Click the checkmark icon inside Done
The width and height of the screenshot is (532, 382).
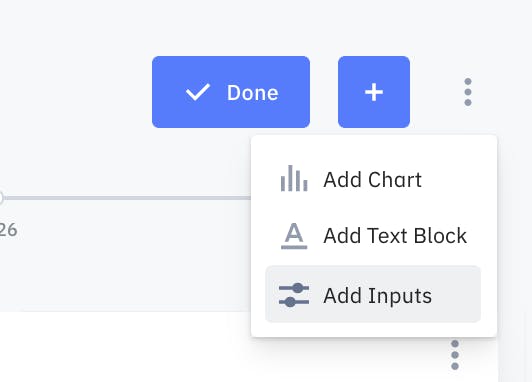point(198,92)
